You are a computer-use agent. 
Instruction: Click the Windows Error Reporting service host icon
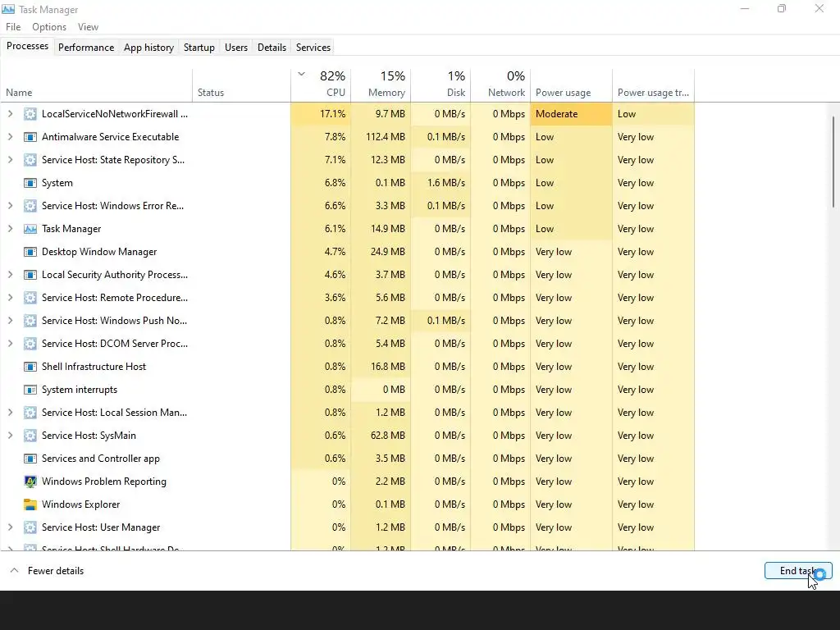pos(30,206)
